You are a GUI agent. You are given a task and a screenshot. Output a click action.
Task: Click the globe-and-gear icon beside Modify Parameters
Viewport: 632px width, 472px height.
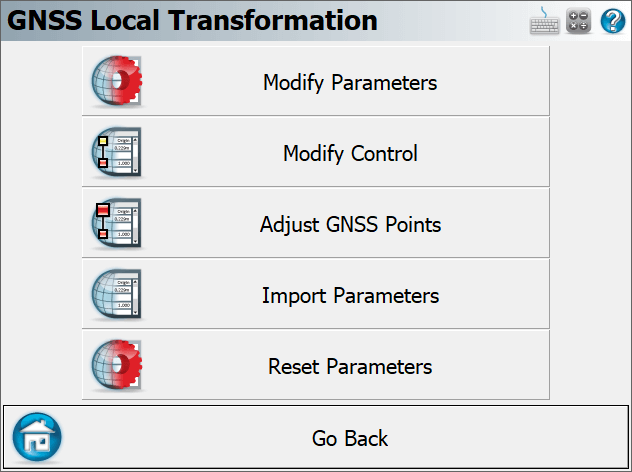click(117, 81)
